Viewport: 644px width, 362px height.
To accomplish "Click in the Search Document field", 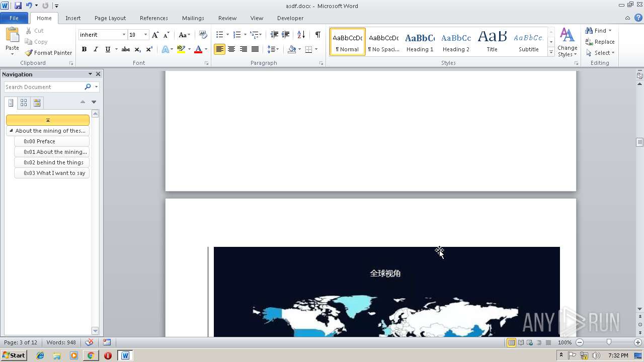I will [x=43, y=87].
